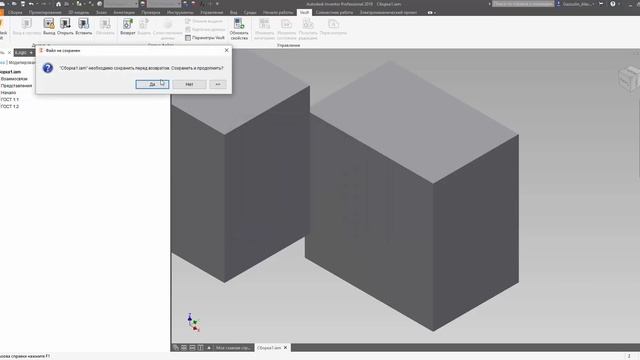Click the up arrow beside document tabs
Image resolution: width=640 pixels, height=360 pixels.
pos(209,348)
